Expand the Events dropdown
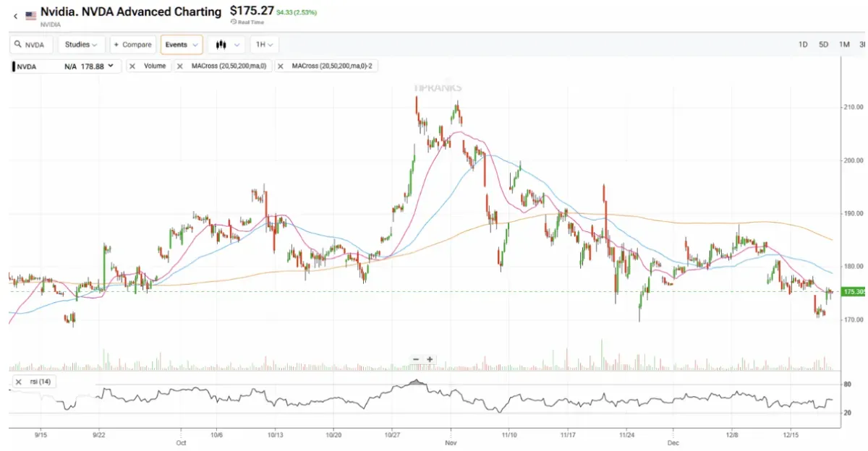 [180, 45]
